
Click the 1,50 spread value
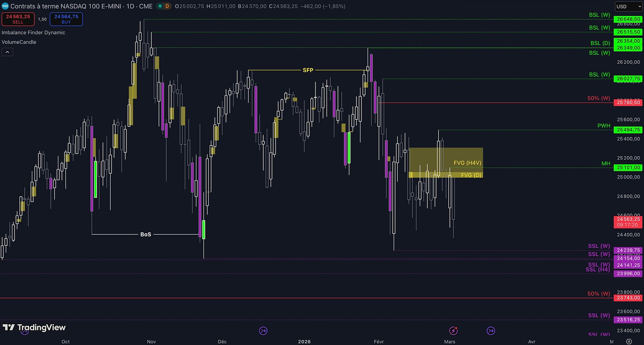pyautogui.click(x=42, y=19)
